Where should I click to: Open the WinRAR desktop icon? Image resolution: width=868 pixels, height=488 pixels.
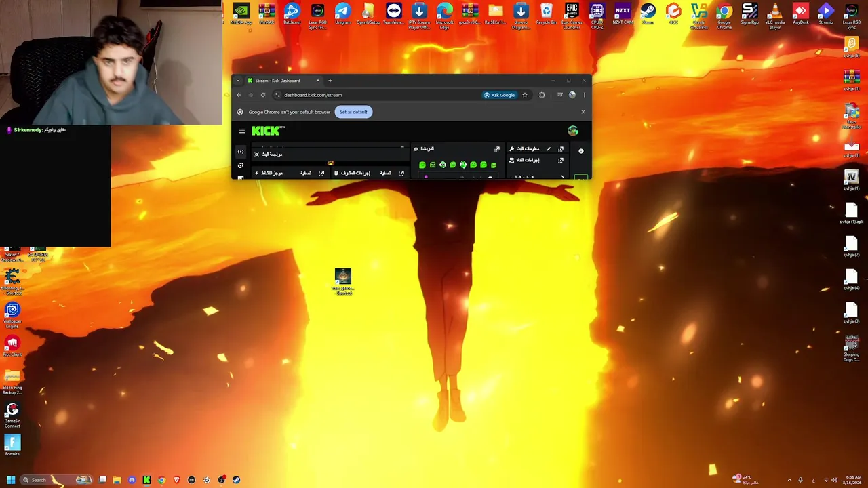pos(267,15)
